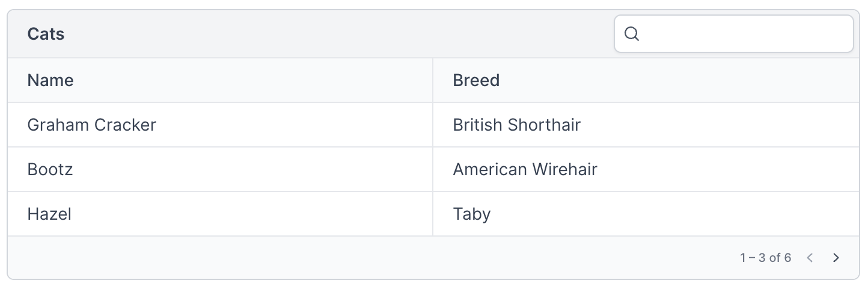868x289 pixels.
Task: Click the Name column header
Action: point(220,80)
